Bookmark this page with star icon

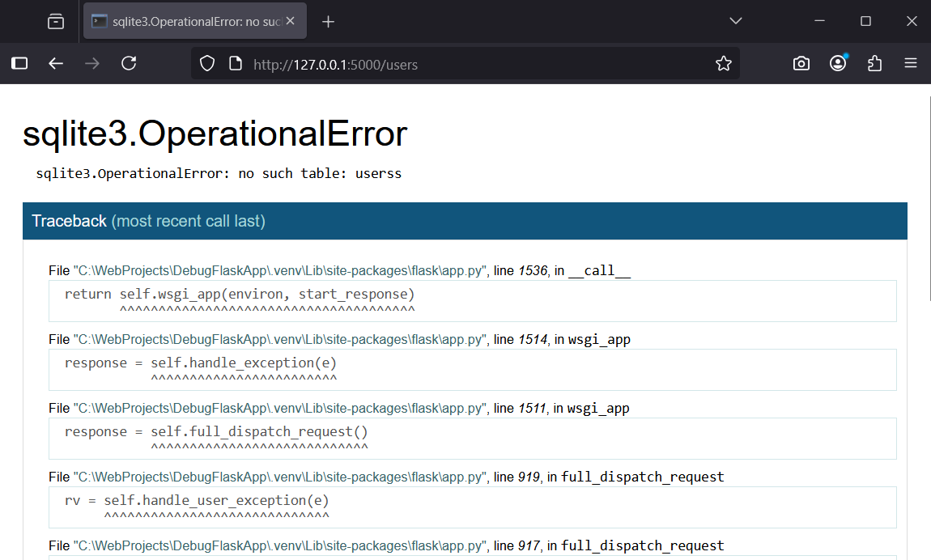723,63
